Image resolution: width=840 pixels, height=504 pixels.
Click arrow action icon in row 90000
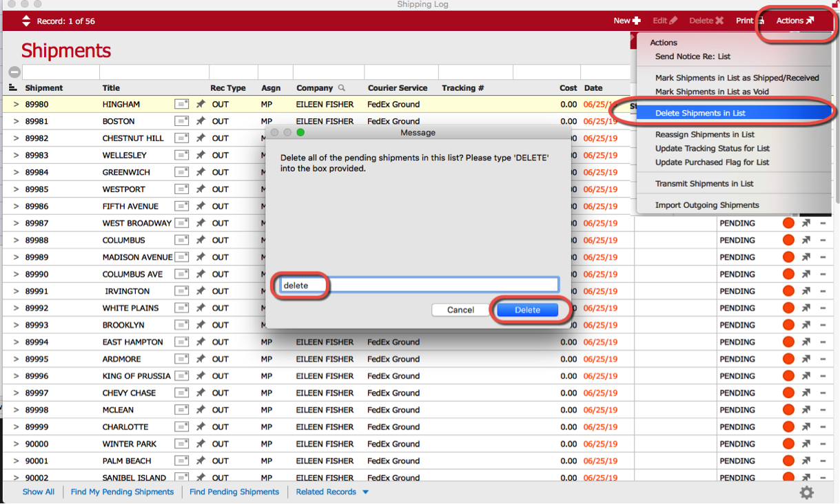point(806,444)
